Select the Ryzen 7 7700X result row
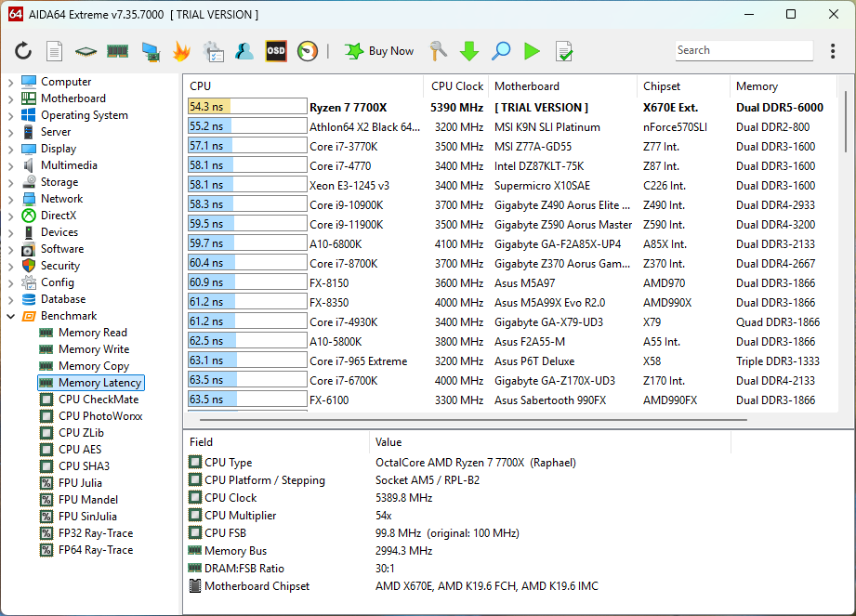The width and height of the screenshot is (856, 616). [511, 107]
